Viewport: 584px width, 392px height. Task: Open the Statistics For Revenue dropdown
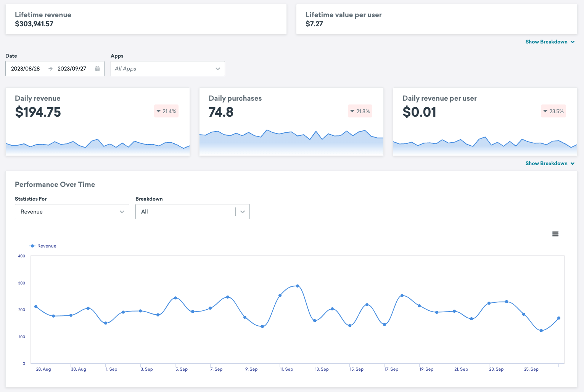(72, 212)
